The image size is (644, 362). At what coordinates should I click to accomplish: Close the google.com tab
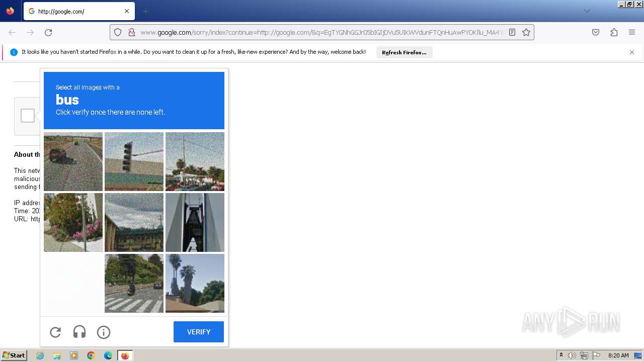point(127,11)
